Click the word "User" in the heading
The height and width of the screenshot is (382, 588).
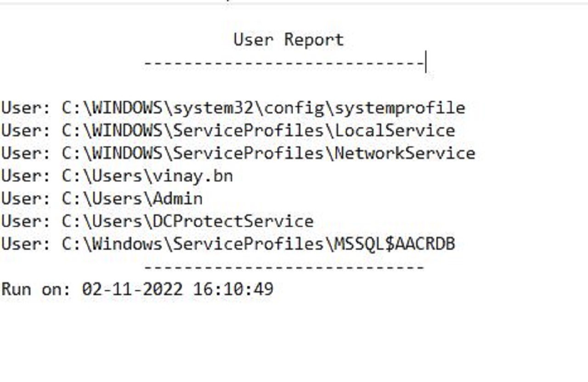point(254,40)
